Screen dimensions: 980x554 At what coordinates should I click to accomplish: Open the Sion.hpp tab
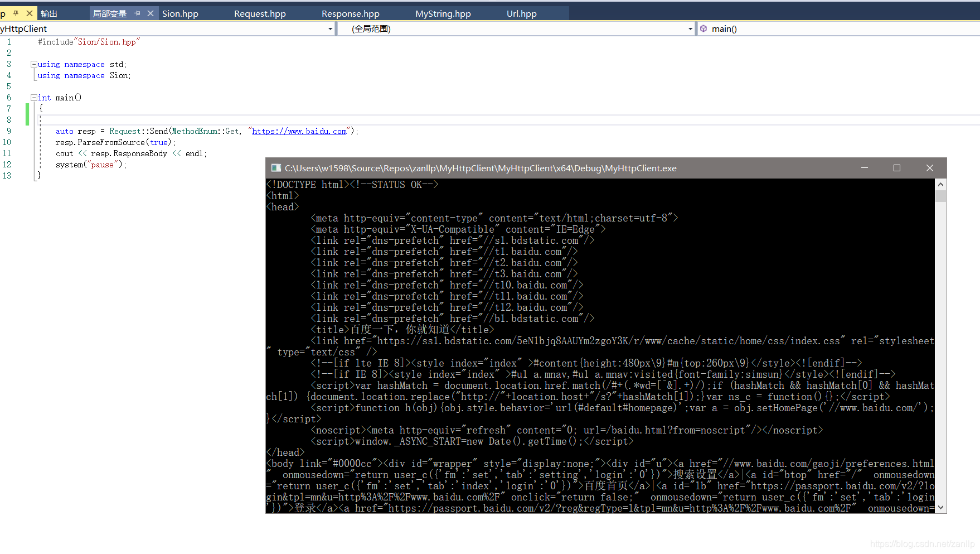point(180,13)
